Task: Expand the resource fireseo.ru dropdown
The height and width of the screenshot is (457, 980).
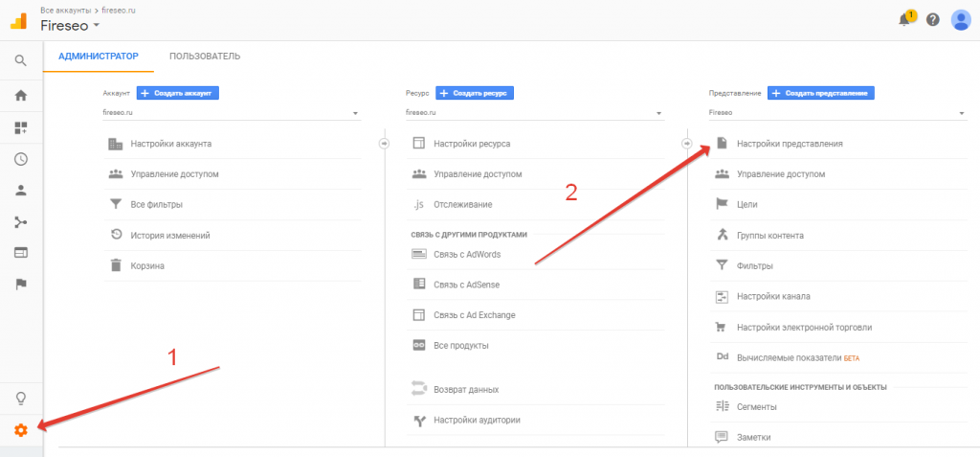Action: click(534, 112)
